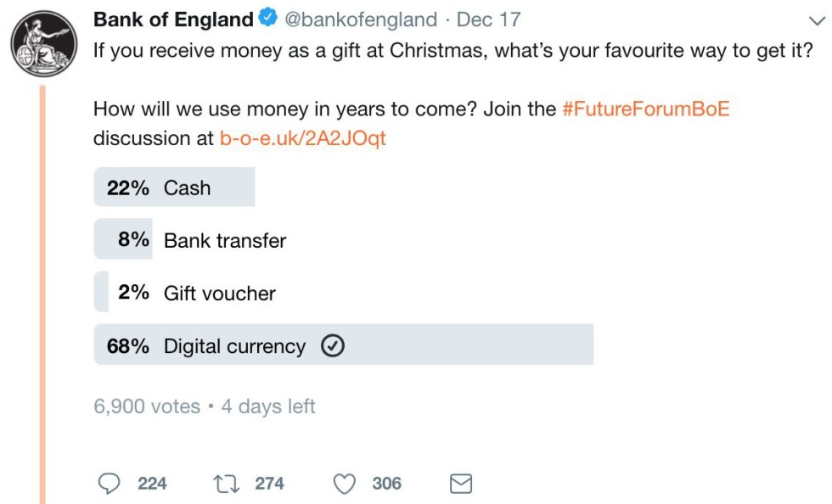Click the 224 replies count
The image size is (832, 504).
[152, 484]
